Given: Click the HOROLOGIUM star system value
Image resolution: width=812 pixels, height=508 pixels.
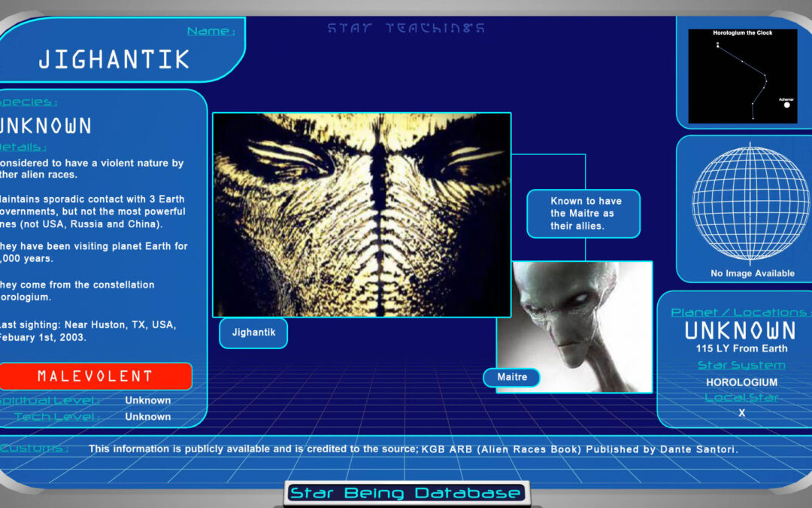Looking at the screenshot, I should click(741, 382).
